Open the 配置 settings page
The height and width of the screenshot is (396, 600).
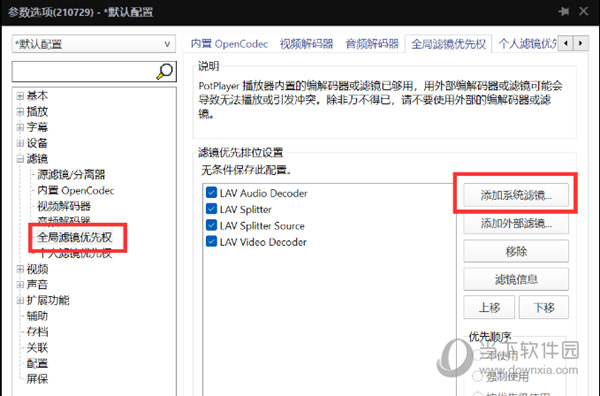coord(37,363)
